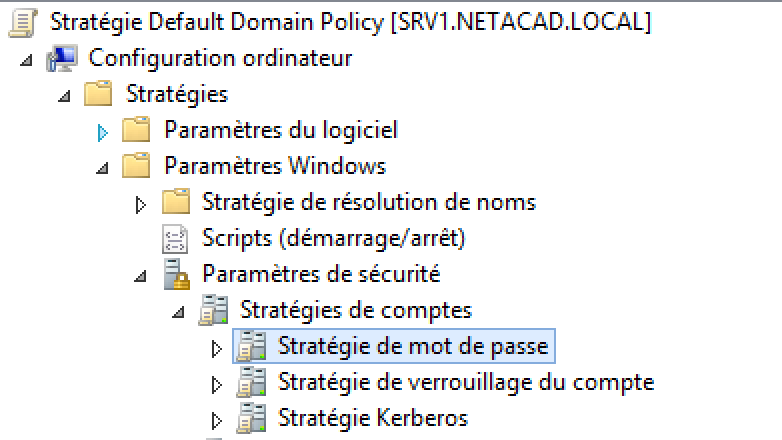
Task: Select Stratégie de verrouillage du compte label
Action: point(466,382)
